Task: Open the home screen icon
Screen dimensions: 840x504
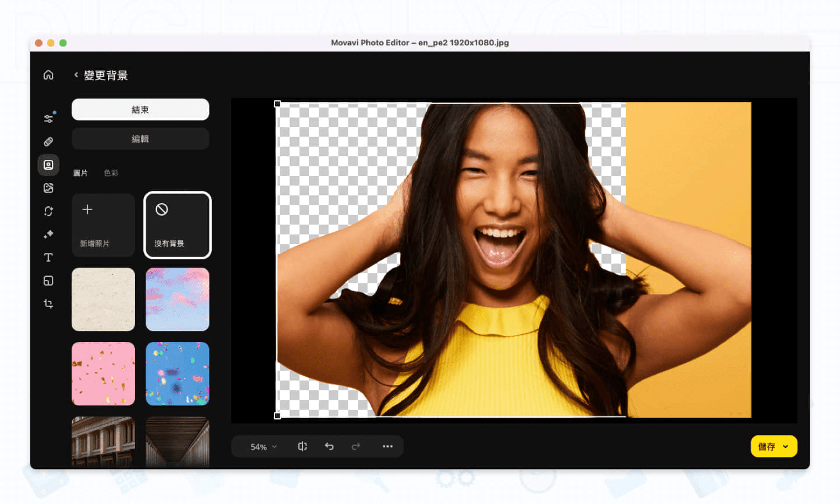Action: click(48, 74)
